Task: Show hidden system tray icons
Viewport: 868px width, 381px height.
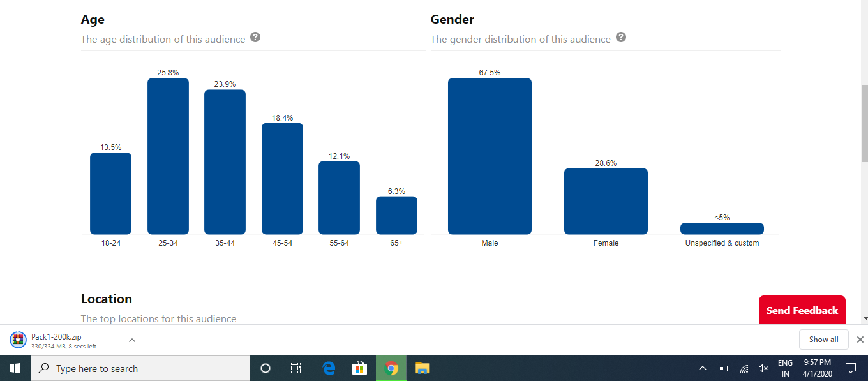Action: coord(703,368)
